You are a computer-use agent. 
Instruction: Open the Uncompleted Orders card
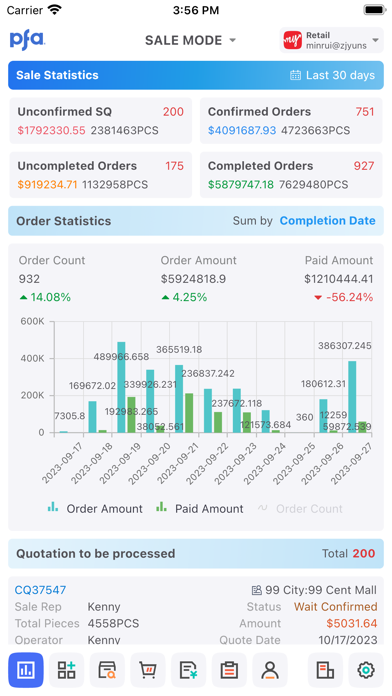[x=101, y=175]
